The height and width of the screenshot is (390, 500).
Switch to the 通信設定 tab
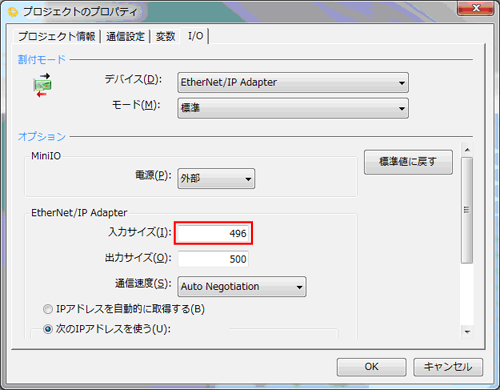pyautogui.click(x=125, y=36)
